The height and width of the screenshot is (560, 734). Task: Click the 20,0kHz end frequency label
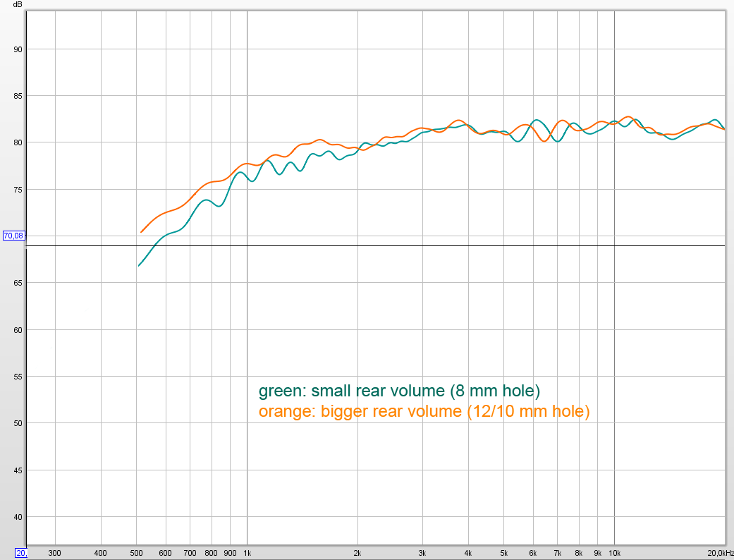pyautogui.click(x=721, y=553)
